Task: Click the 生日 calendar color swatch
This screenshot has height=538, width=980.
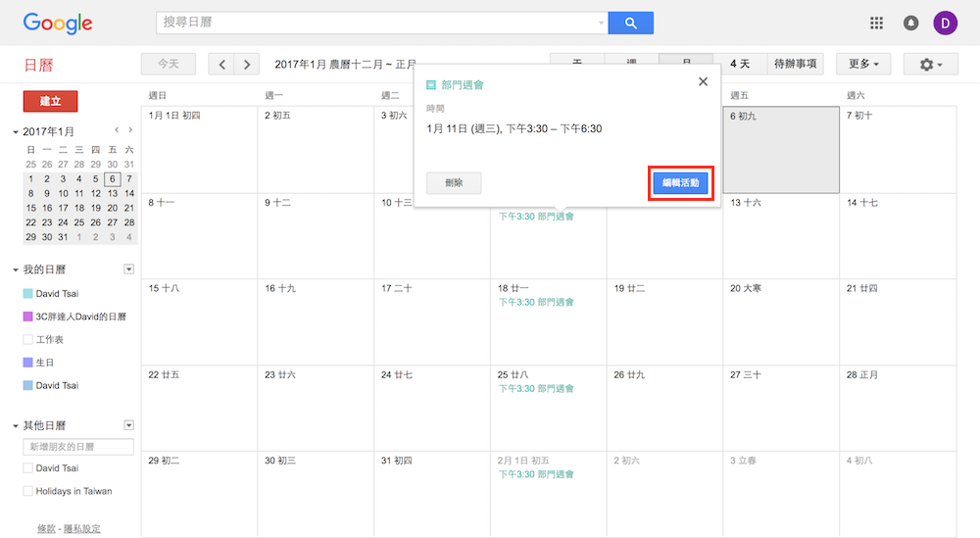Action: click(x=28, y=363)
